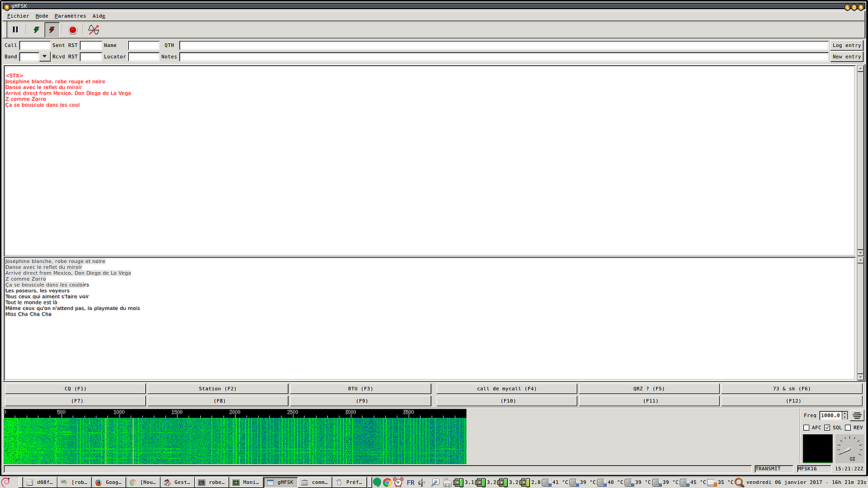The image size is (868, 488).
Task: Switch to the 'Moni…' taskbar window
Action: tap(246, 482)
